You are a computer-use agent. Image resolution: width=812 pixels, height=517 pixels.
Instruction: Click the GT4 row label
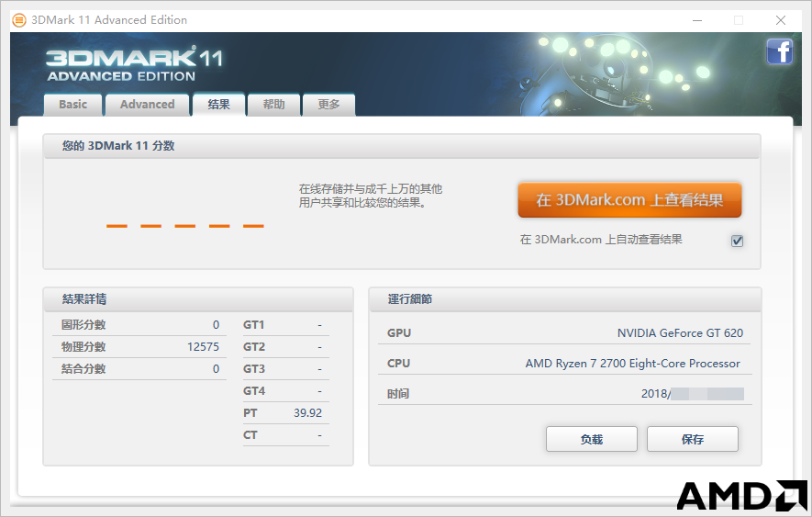(x=254, y=391)
